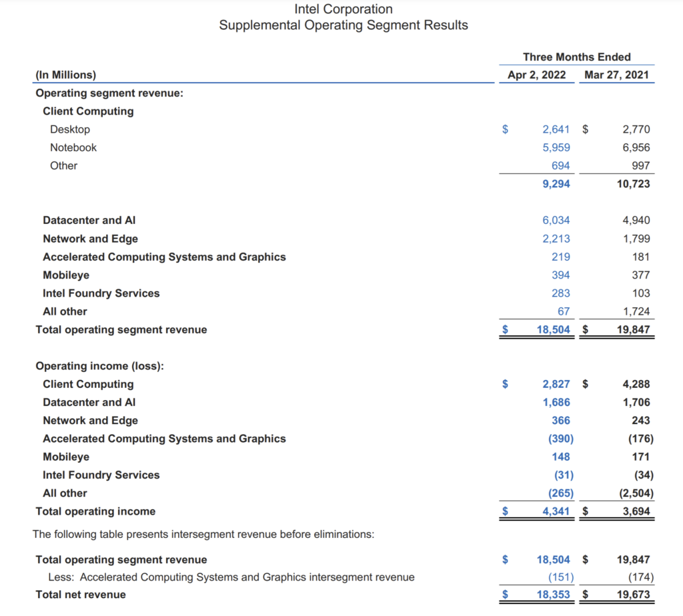Select All other revenue value 1,724
This screenshot has width=683, height=616.
[636, 312]
